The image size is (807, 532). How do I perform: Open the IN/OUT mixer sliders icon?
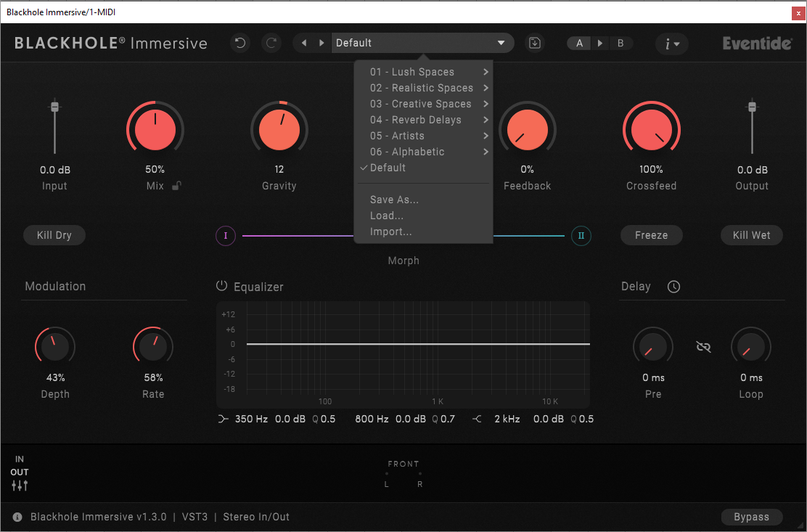pyautogui.click(x=20, y=485)
